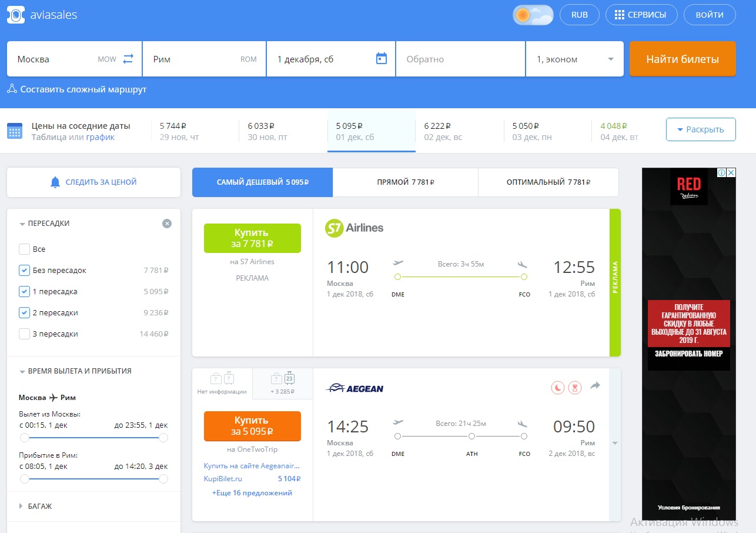Click departure slider right handle

(163, 438)
